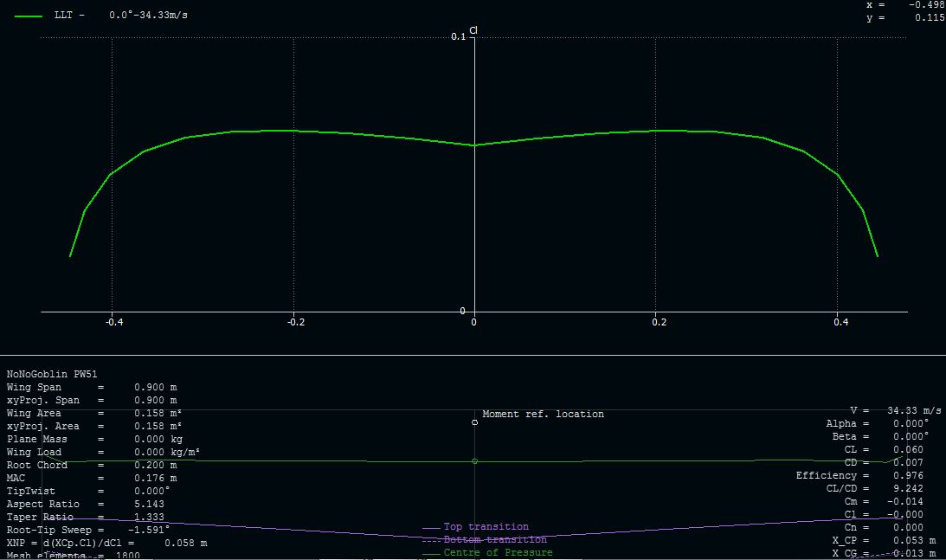The height and width of the screenshot is (560, 946).
Task: Click the -0.4 x-axis tick label
Action: pos(113,322)
